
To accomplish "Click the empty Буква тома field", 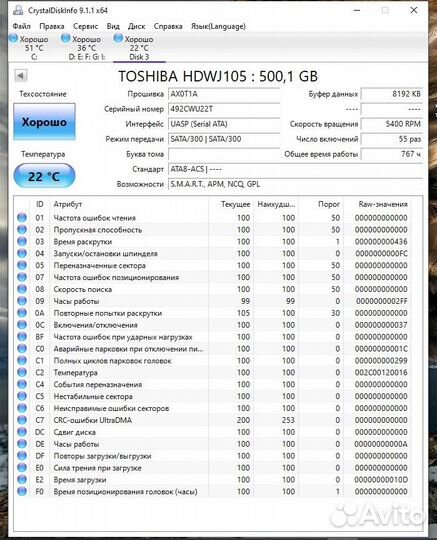I will point(224,154).
